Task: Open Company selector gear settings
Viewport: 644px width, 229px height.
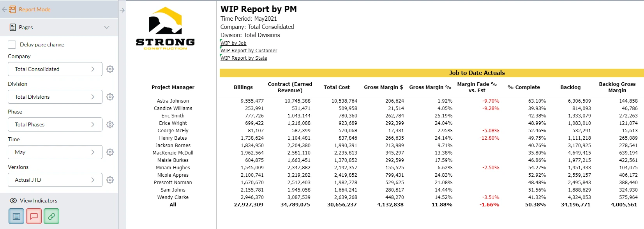Action: (x=110, y=69)
